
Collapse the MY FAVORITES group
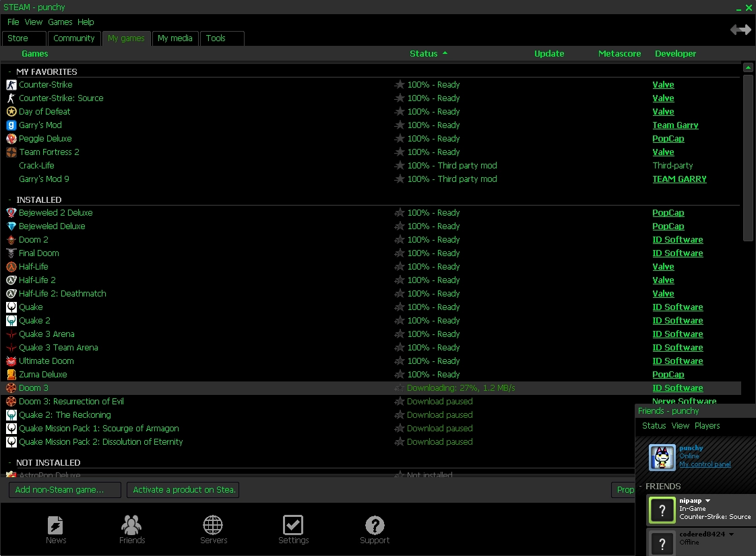click(9, 72)
